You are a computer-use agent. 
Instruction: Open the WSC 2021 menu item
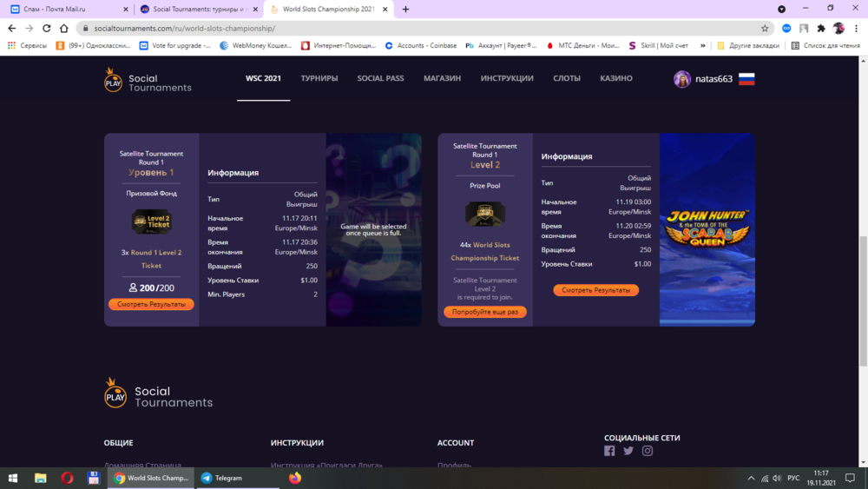tap(264, 79)
